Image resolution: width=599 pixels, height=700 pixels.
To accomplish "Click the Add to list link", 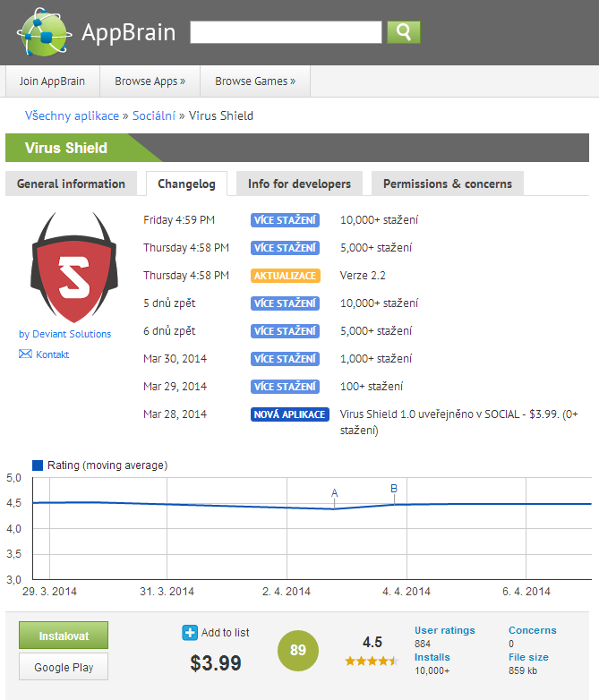I will (x=225, y=633).
